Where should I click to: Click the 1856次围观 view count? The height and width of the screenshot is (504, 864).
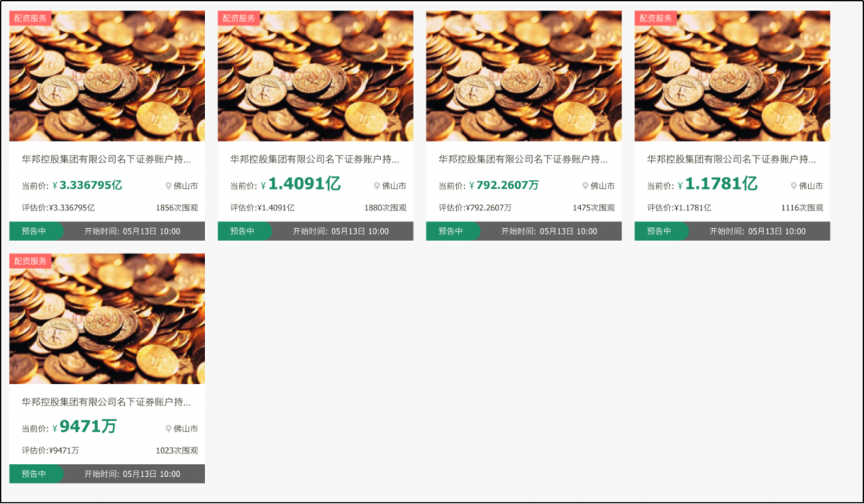(x=176, y=208)
